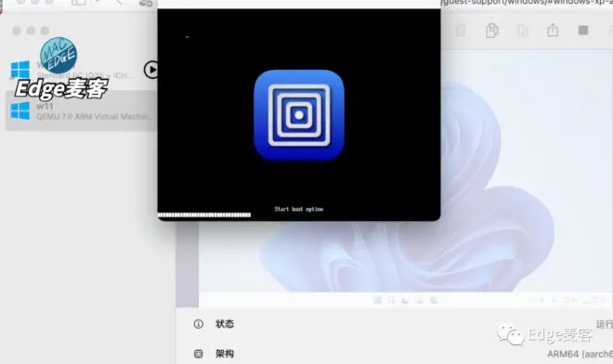Click the info icon beside 状态
613x364 pixels.
(x=199, y=324)
